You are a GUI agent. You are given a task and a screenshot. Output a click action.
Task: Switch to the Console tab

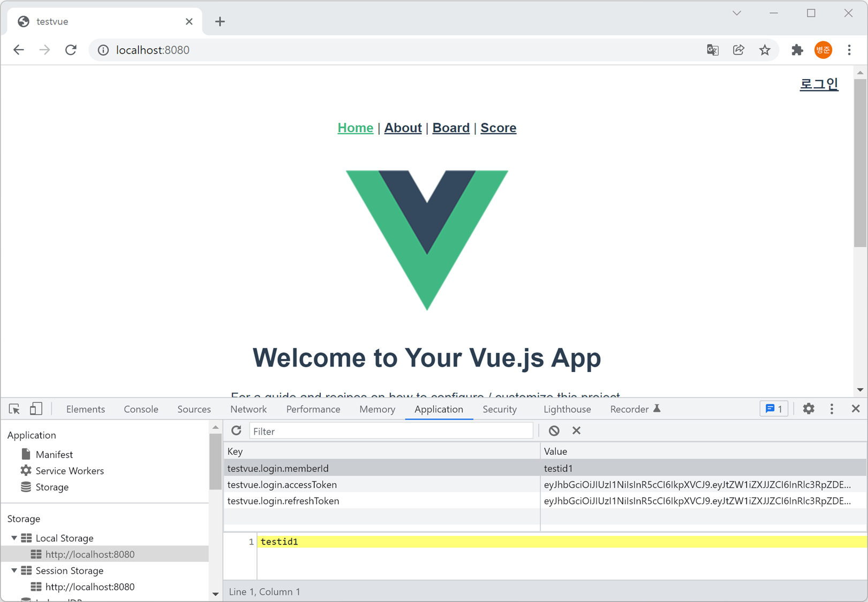141,409
